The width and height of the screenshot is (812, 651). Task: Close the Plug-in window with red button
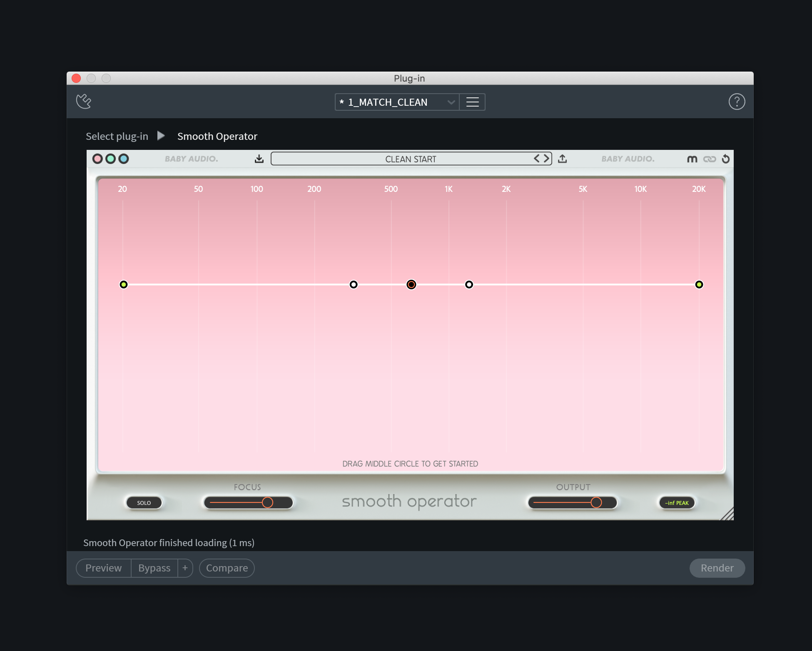click(x=76, y=78)
